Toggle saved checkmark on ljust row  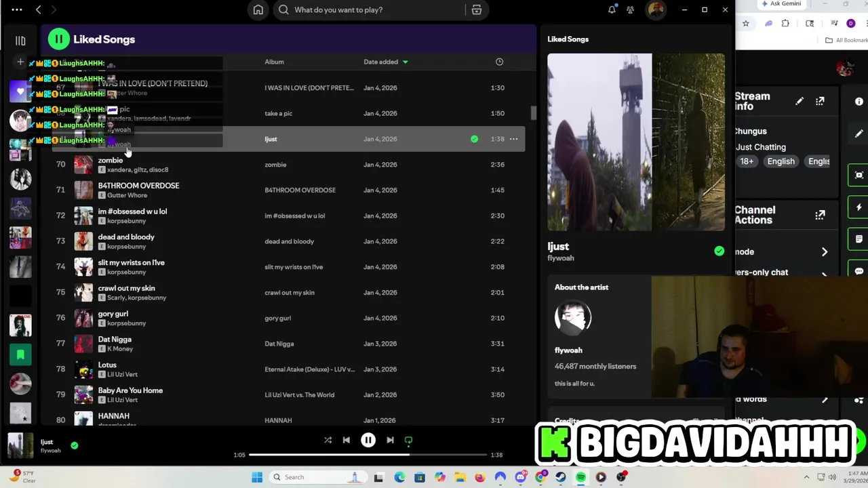tap(474, 139)
